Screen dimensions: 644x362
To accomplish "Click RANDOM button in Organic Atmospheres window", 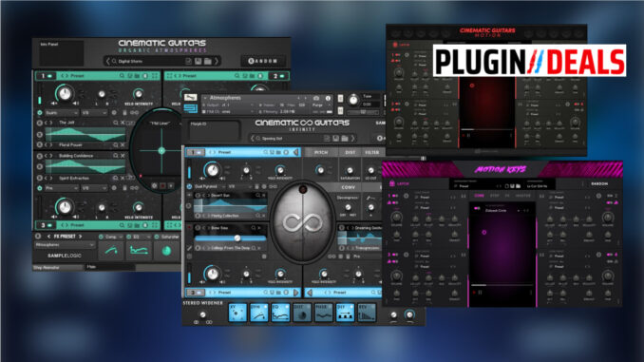I will click(x=263, y=61).
